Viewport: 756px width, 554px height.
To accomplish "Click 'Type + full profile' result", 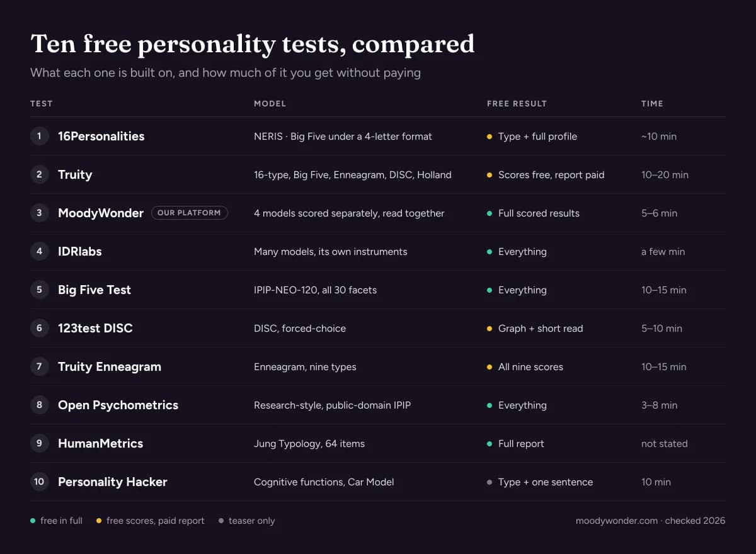I will click(x=537, y=136).
